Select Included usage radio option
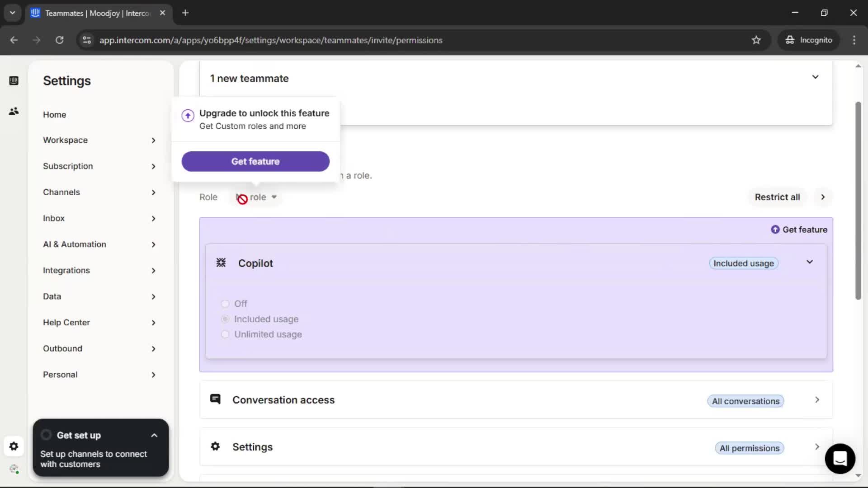 pyautogui.click(x=225, y=319)
